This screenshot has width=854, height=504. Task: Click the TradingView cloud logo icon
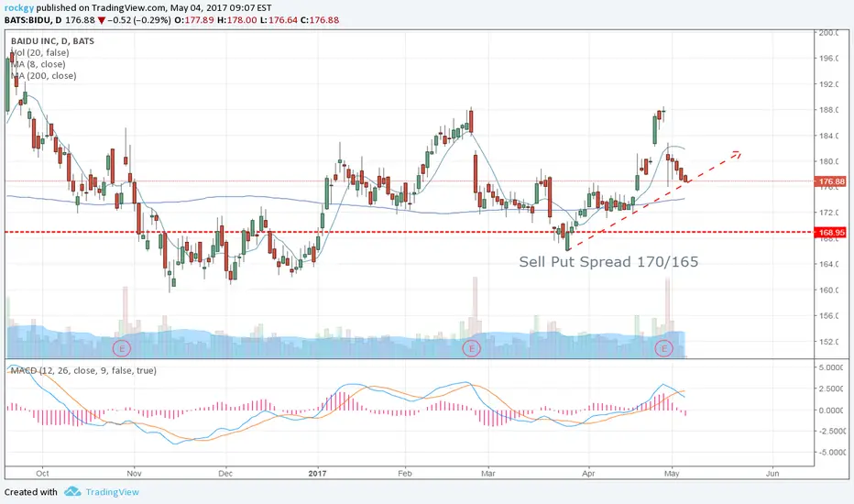[x=72, y=492]
